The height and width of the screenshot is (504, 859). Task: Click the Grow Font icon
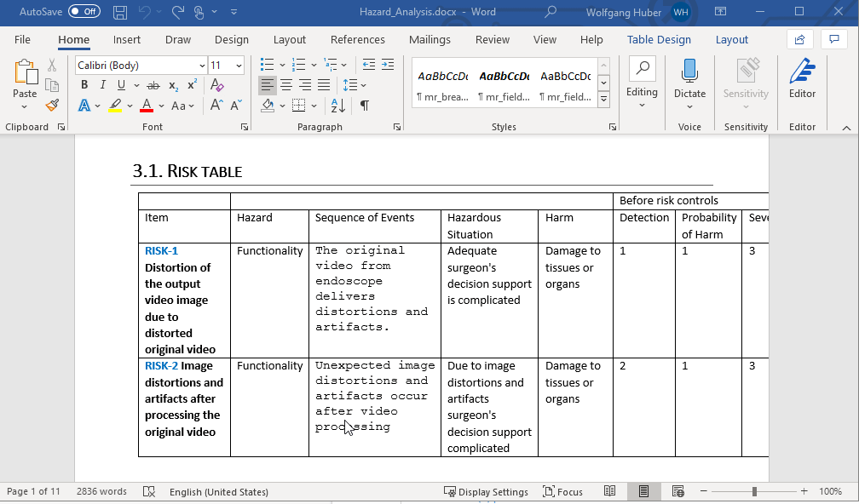(216, 105)
